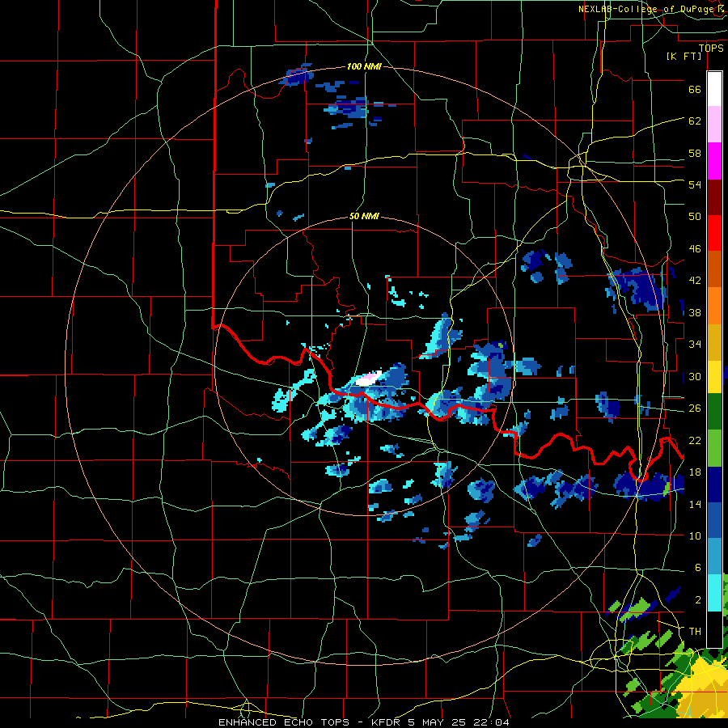Click the 'TOPS' legend title

click(x=711, y=49)
